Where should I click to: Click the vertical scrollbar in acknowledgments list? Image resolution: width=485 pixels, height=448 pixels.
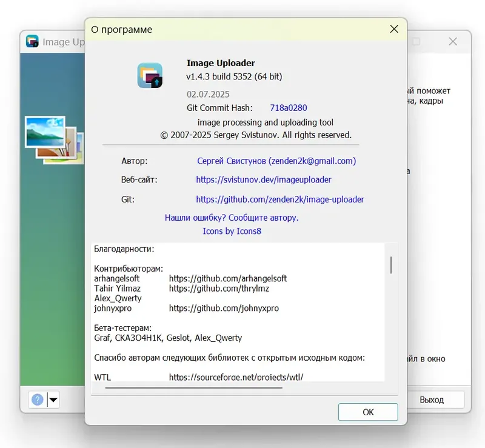[391, 265]
